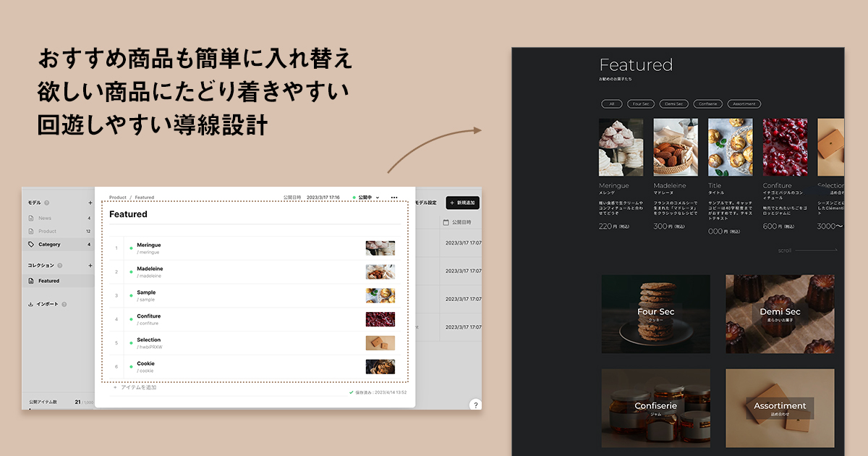Click the help icon next to コレクション
Viewport: 868px width, 456px height.
click(59, 266)
